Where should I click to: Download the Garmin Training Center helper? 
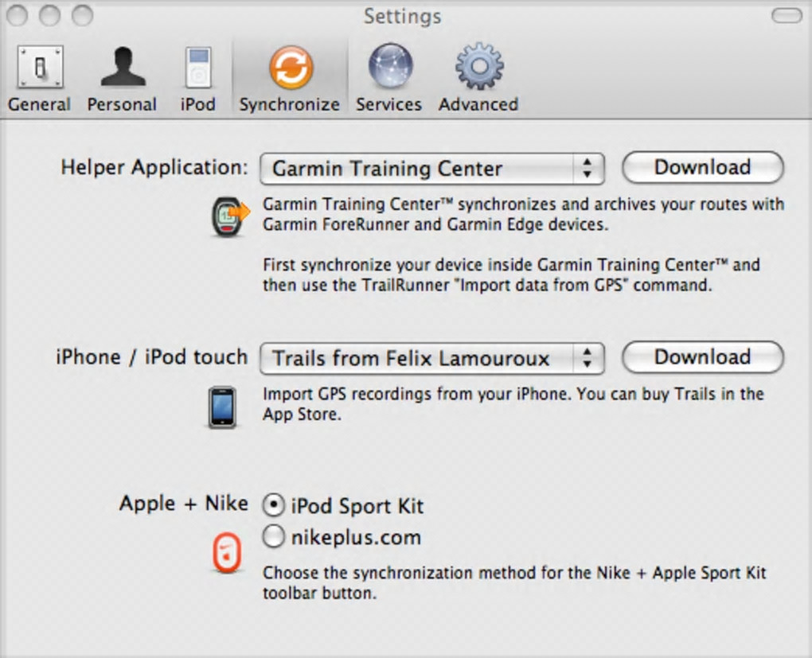coord(703,167)
